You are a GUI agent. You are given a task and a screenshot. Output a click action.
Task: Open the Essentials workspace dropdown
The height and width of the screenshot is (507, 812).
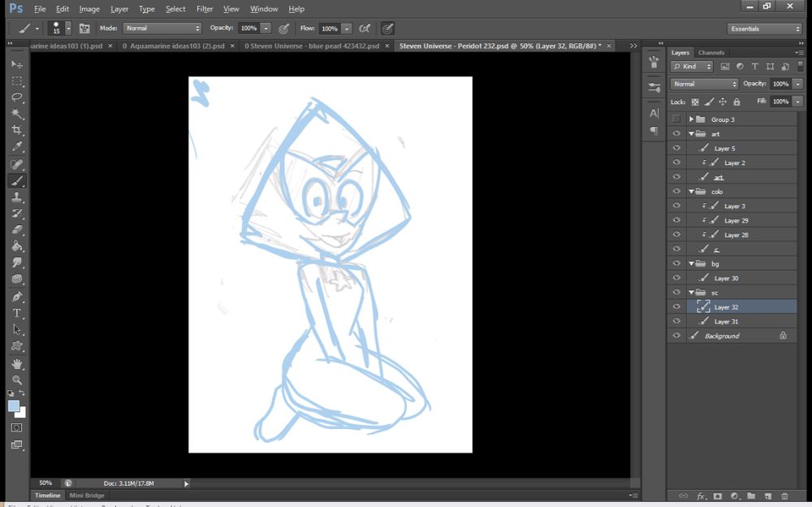pyautogui.click(x=764, y=28)
